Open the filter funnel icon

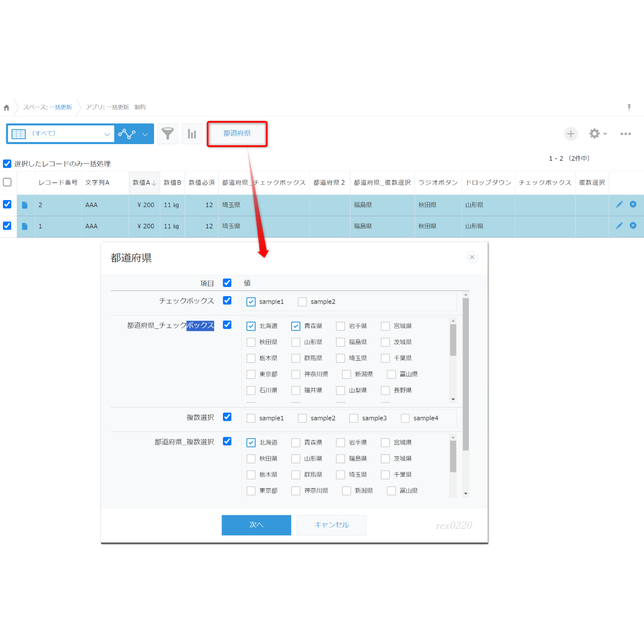pyautogui.click(x=168, y=134)
